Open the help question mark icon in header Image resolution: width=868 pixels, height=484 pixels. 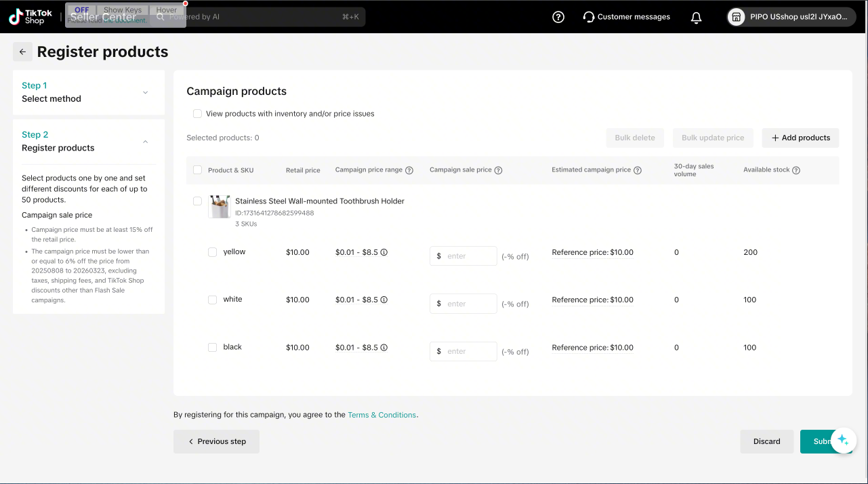(x=558, y=17)
